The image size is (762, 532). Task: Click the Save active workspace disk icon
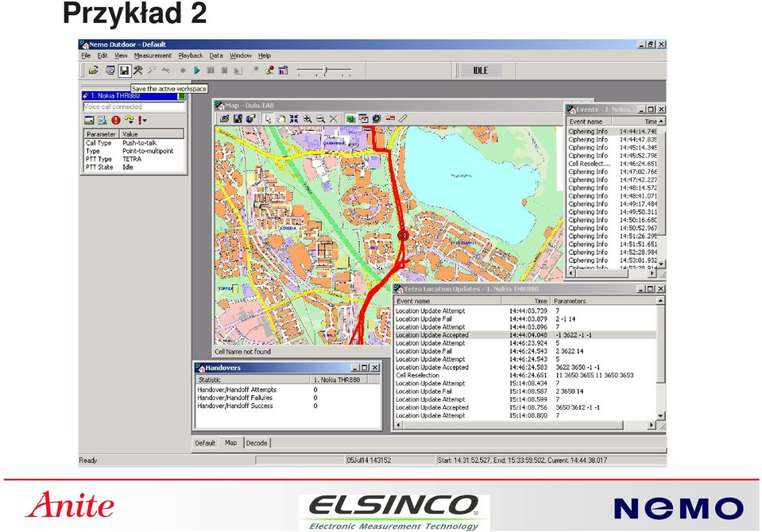click(125, 71)
